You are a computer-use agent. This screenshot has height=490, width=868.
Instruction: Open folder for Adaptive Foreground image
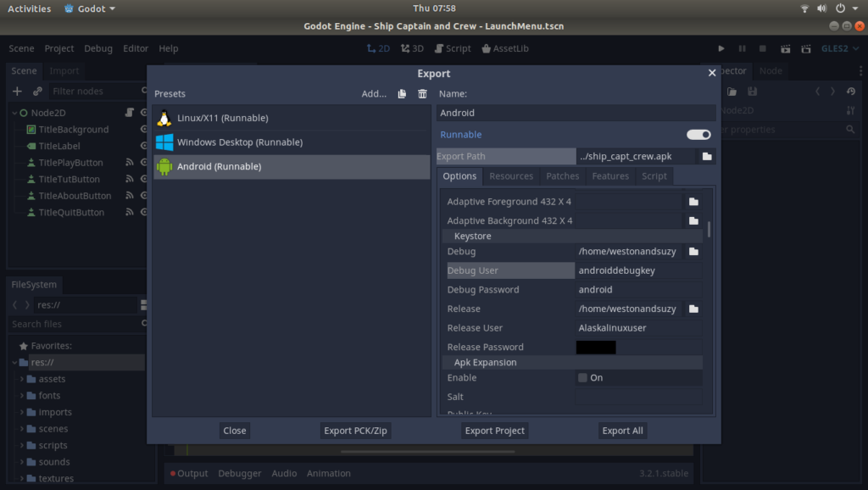click(693, 202)
